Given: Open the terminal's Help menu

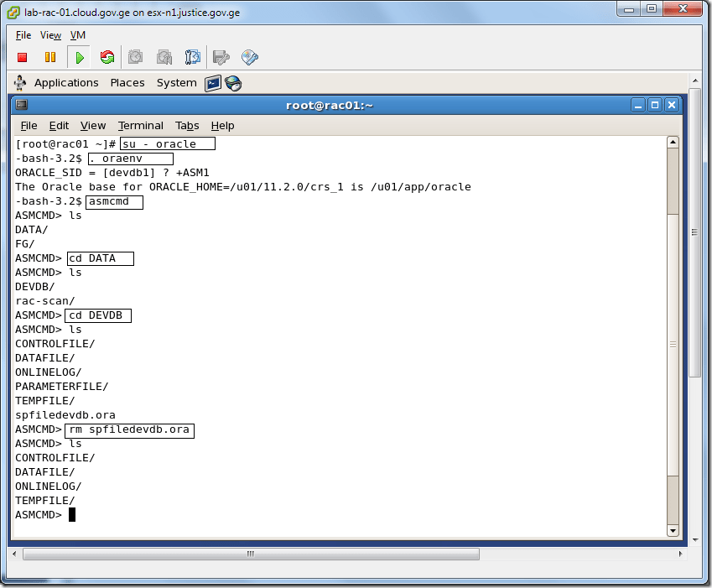Looking at the screenshot, I should point(222,126).
